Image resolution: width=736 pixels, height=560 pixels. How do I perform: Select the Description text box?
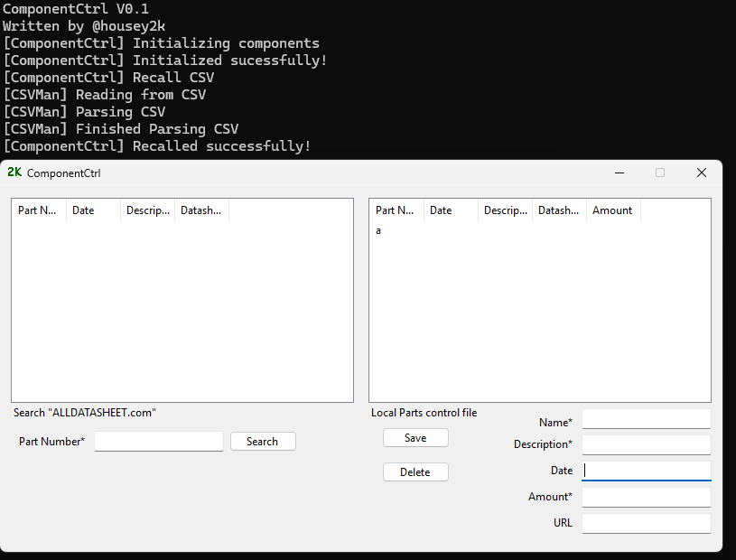tap(646, 445)
